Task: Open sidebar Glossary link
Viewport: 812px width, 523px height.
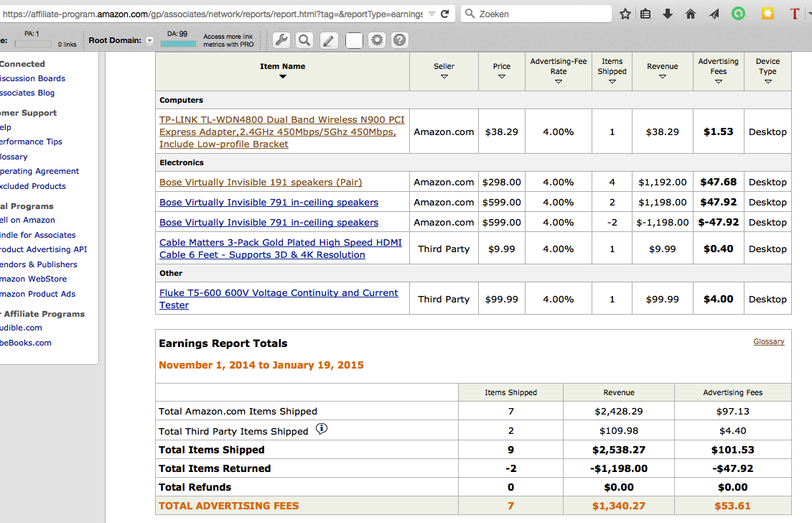Action: click(14, 157)
